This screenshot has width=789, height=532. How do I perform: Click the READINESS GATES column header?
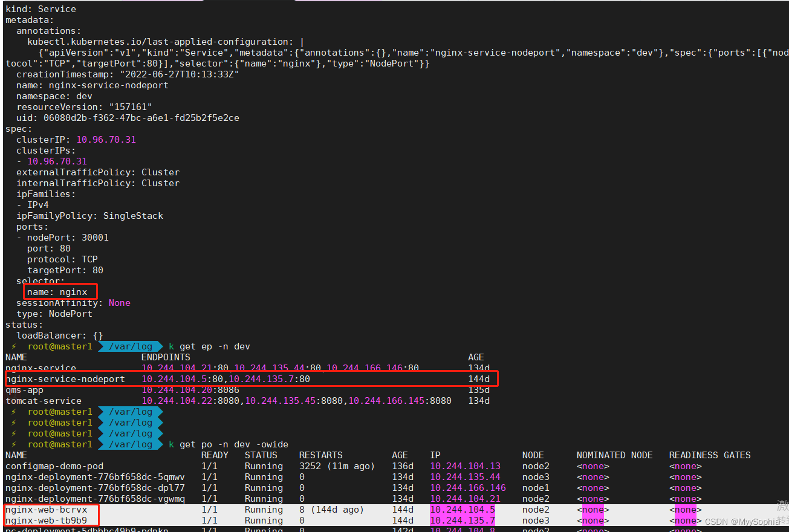pos(710,455)
